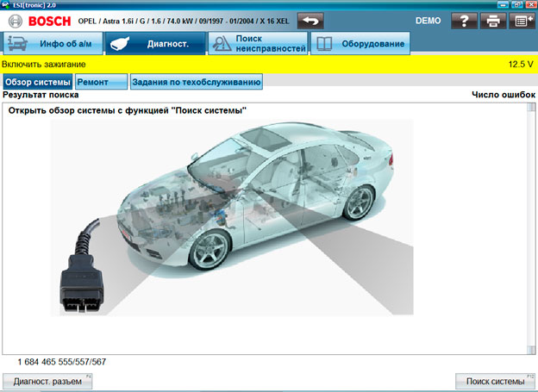Click the car icon in Инфо об а/м
538x392 pixels.
[x=18, y=44]
